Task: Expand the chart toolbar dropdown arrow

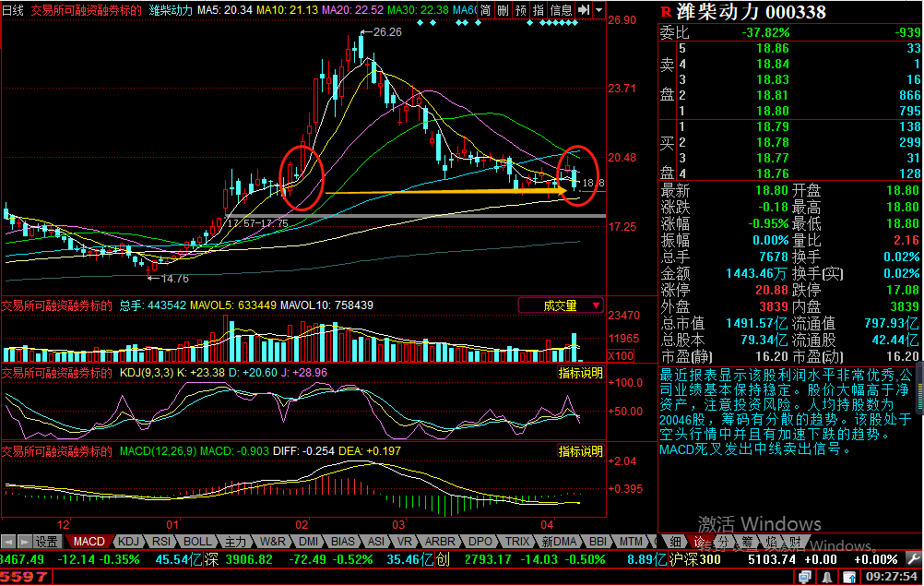Action: click(x=598, y=10)
